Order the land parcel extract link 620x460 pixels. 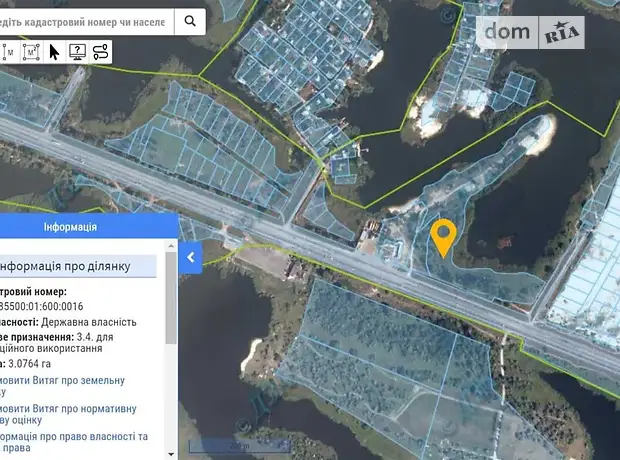pos(62,386)
